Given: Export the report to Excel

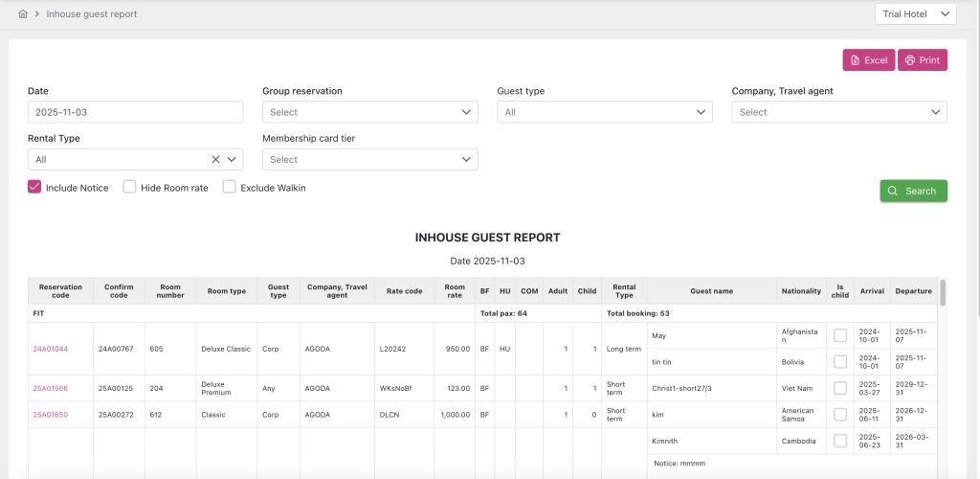Looking at the screenshot, I should pos(868,60).
